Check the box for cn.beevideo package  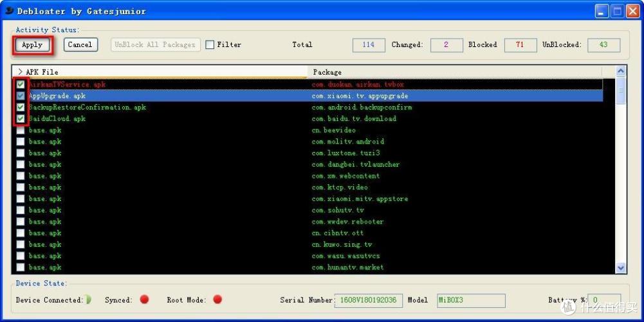coord(21,130)
